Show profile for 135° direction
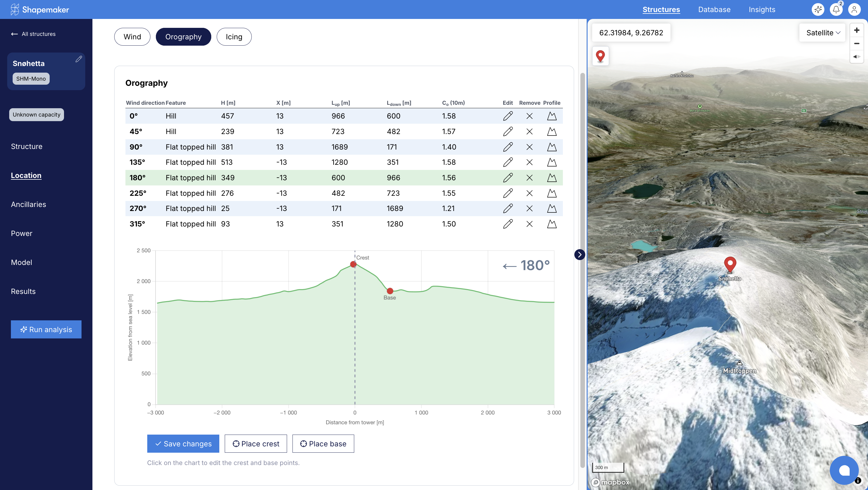This screenshot has width=868, height=490. (552, 162)
